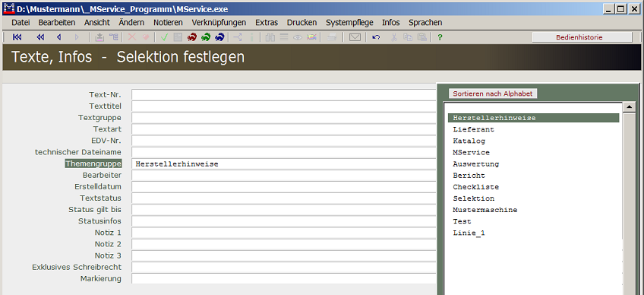Open the Drucken menu

(302, 23)
